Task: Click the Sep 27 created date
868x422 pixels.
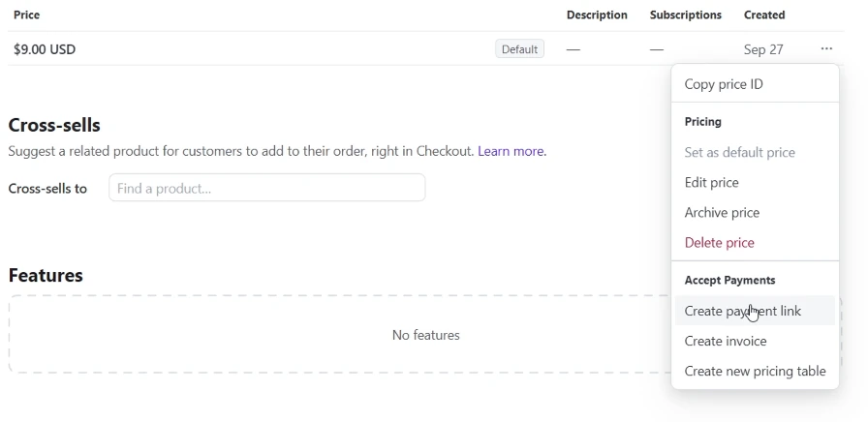Action: pos(763,49)
